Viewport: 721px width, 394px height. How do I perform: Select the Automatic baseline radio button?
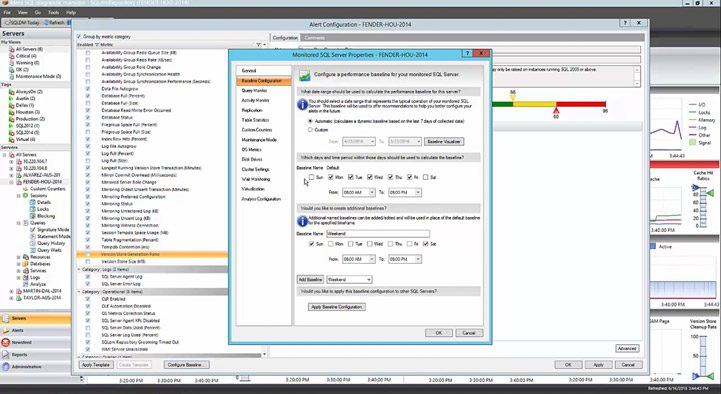point(310,121)
